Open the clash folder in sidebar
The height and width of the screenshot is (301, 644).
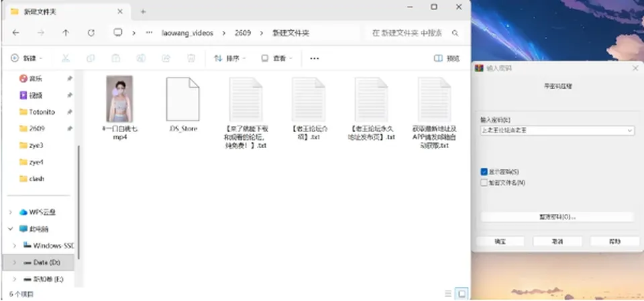[32, 178]
